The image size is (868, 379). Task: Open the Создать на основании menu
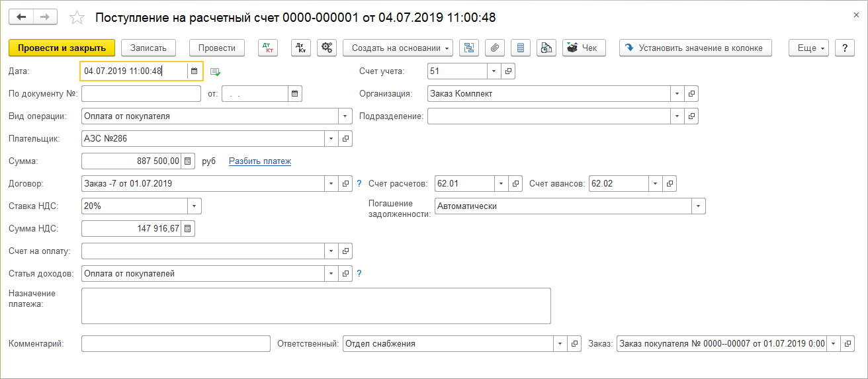point(398,48)
